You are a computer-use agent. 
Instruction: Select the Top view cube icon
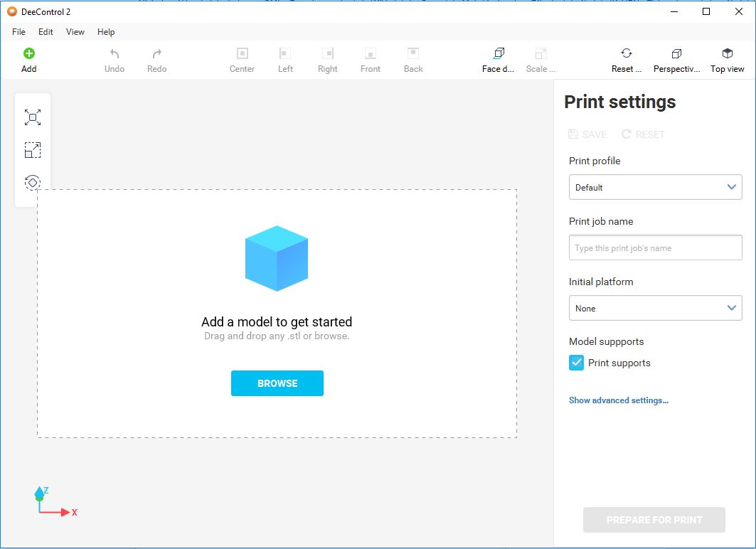click(727, 54)
